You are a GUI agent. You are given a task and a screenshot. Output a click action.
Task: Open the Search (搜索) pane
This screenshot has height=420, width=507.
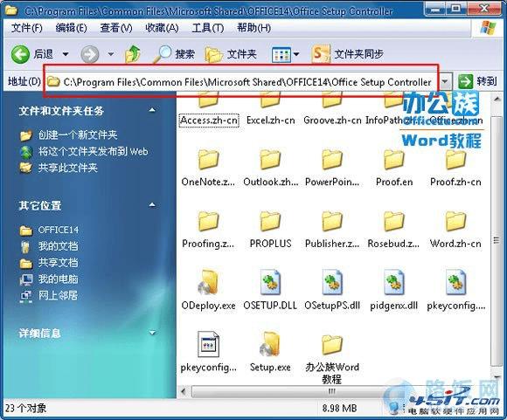[x=174, y=54]
